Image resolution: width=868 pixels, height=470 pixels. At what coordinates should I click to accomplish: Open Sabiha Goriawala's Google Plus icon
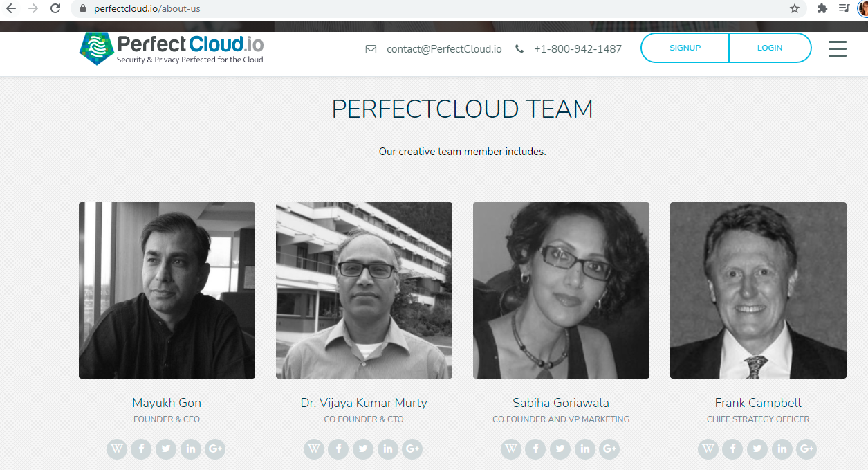(609, 449)
